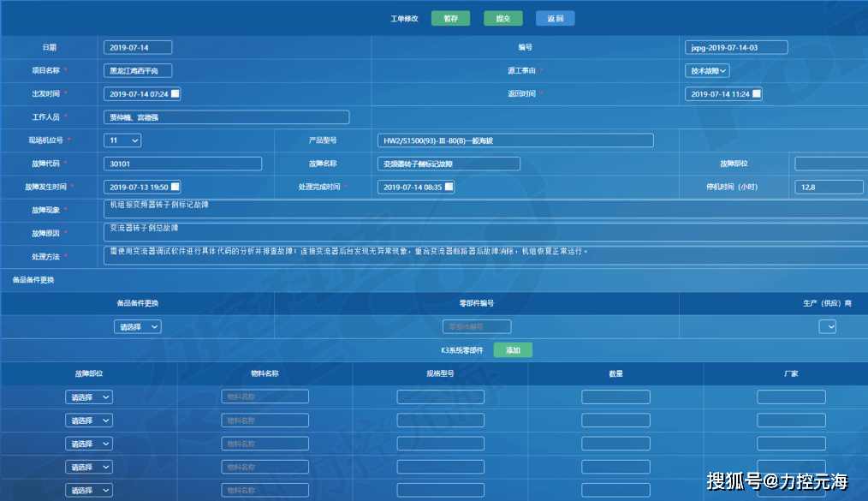Click first row 厂家 input
This screenshot has height=501, width=868.
(x=792, y=397)
